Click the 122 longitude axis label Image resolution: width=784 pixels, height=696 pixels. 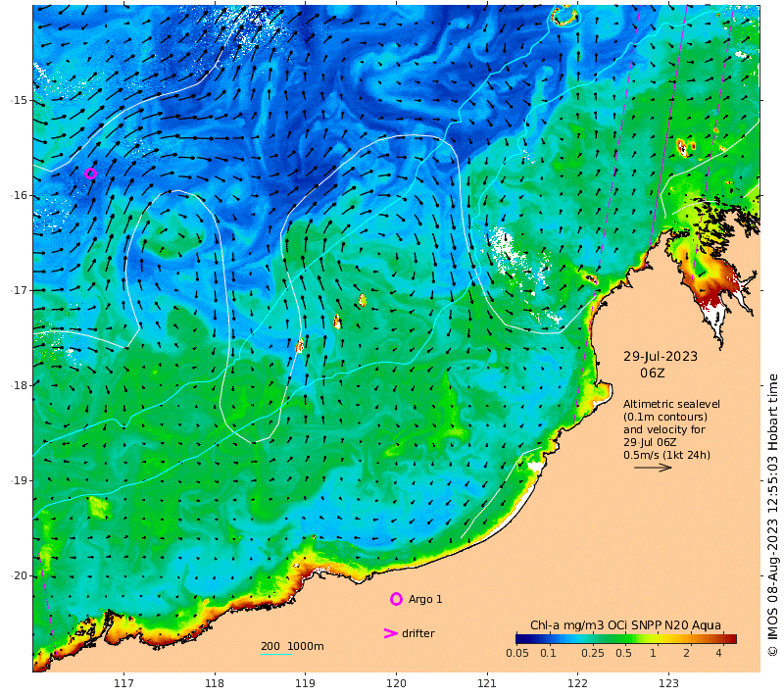click(577, 683)
